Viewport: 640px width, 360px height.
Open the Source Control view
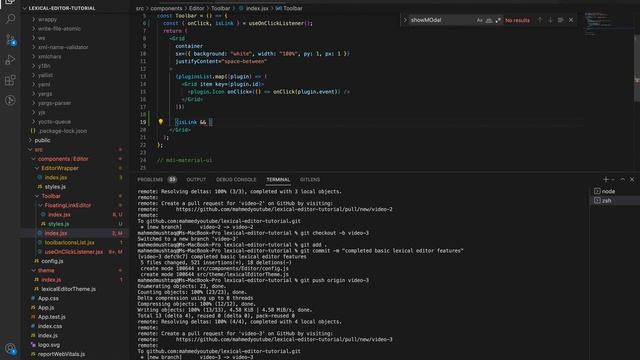point(10,40)
